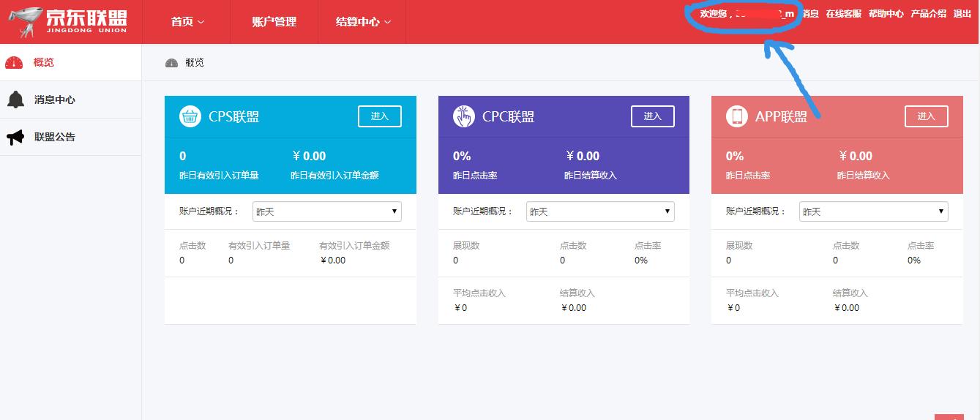
Task: Click the CPC联盟 pointer hand icon
Action: pos(463,116)
